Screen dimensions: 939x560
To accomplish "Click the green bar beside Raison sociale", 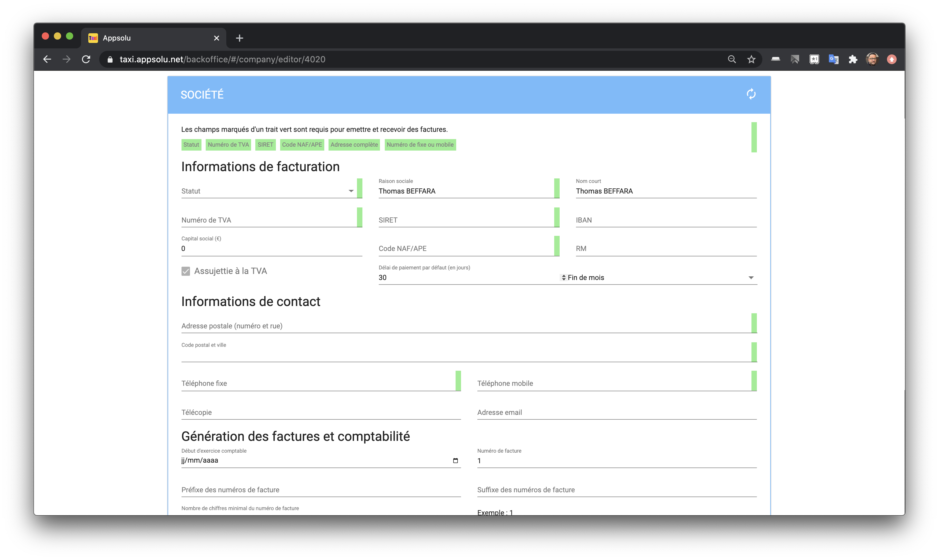I will point(557,188).
